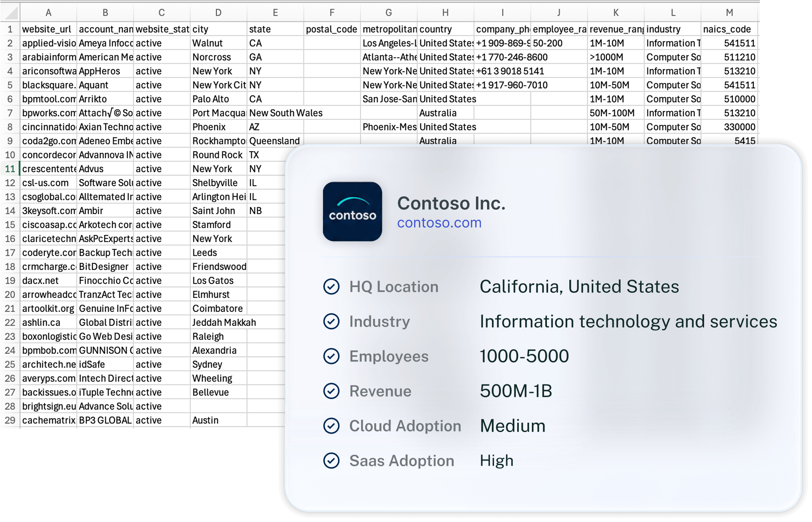Select cell 'Norcross' in city column
Image resolution: width=812 pixels, height=522 pixels.
(219, 57)
